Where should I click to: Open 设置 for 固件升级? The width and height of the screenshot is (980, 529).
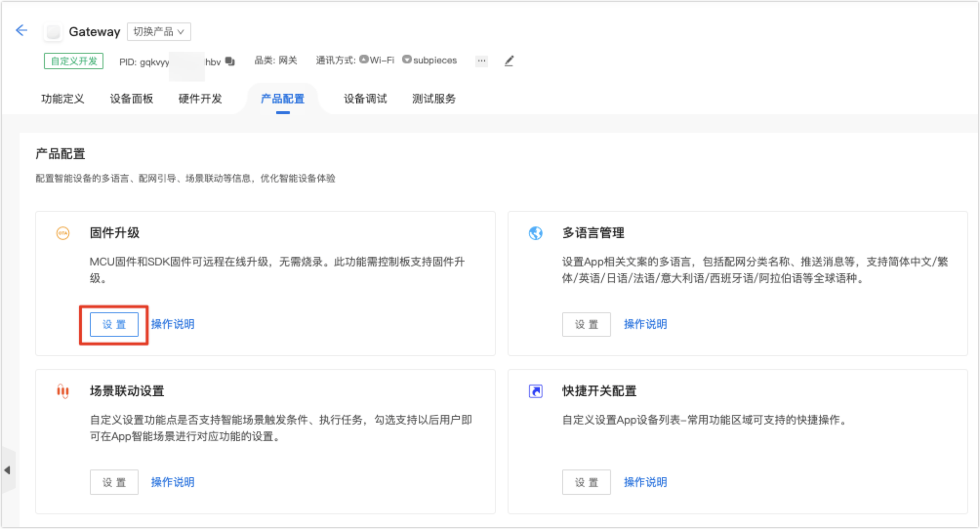(x=114, y=325)
